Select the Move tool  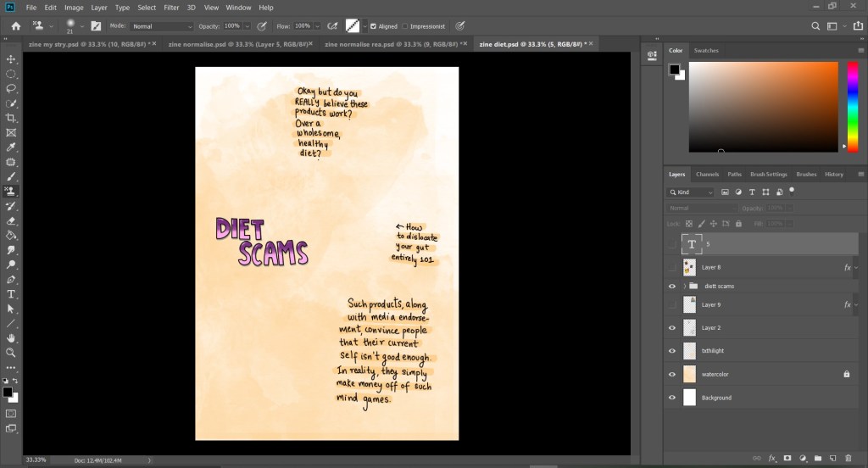tap(11, 58)
